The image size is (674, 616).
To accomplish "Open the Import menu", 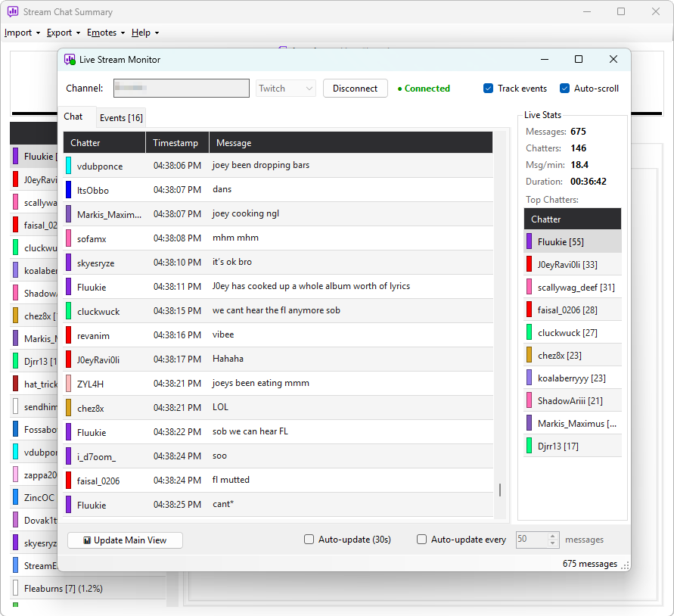I will click(22, 33).
